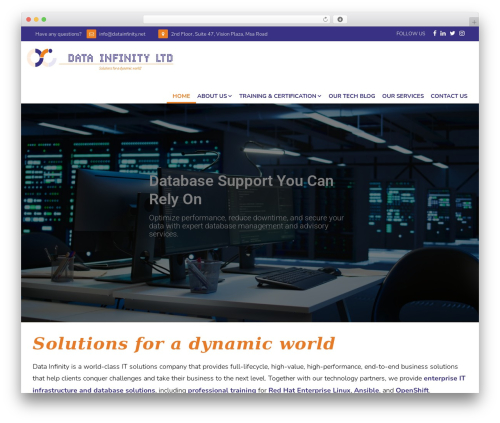The width and height of the screenshot is (500, 423).
Task: Open the Red Hat Enterprise Linux link
Action: [x=309, y=390]
